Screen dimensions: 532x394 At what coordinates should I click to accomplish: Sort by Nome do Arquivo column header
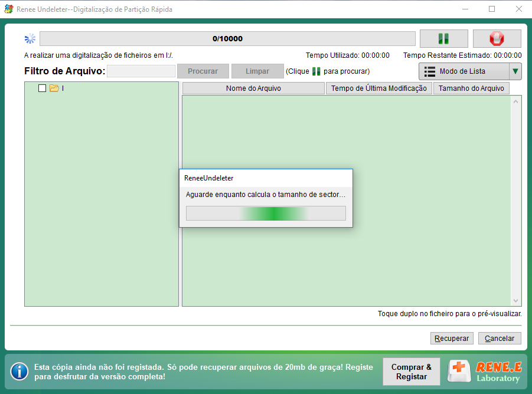tap(253, 88)
